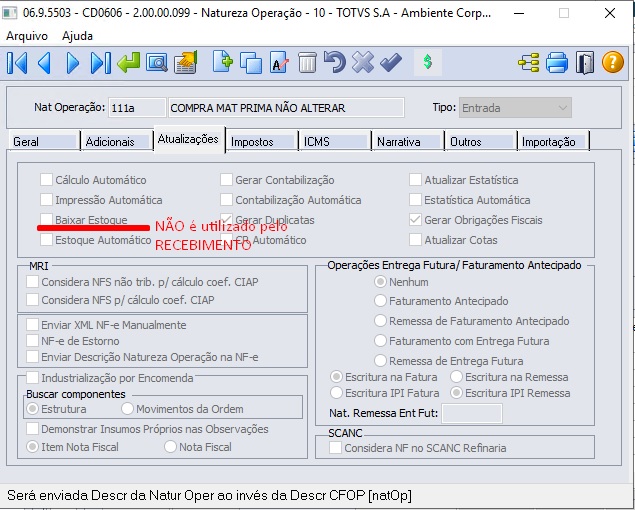635x510 pixels.
Task: Switch to the Impostos tab
Action: 262,142
